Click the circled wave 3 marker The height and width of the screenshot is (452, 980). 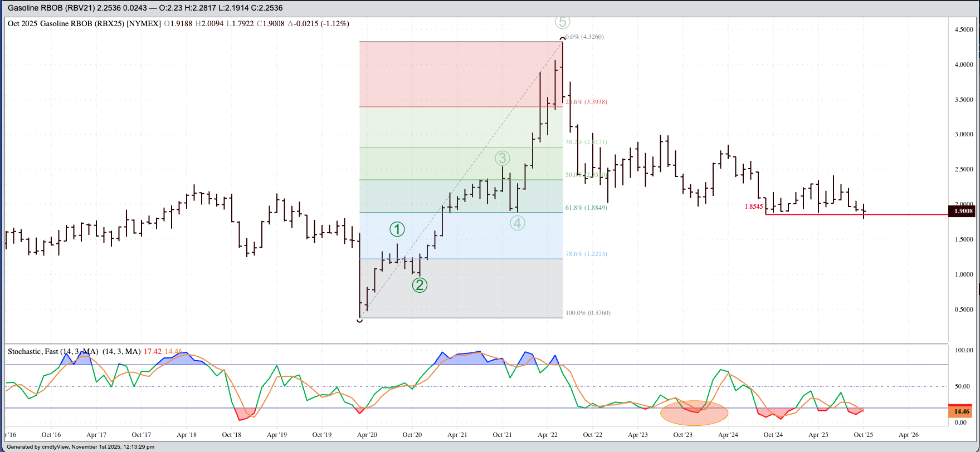pyautogui.click(x=503, y=158)
